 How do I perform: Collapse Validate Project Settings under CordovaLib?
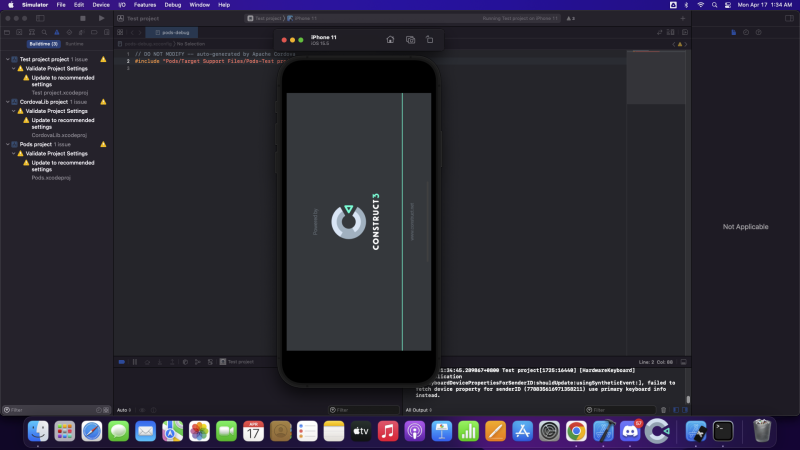[x=14, y=111]
